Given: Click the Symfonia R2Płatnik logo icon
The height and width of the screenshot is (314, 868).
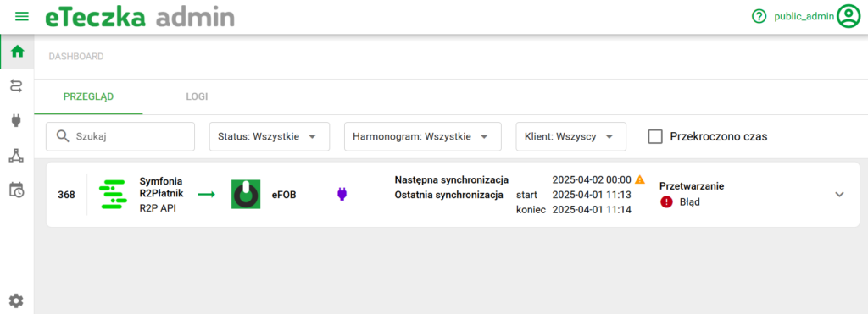Looking at the screenshot, I should pos(113,194).
